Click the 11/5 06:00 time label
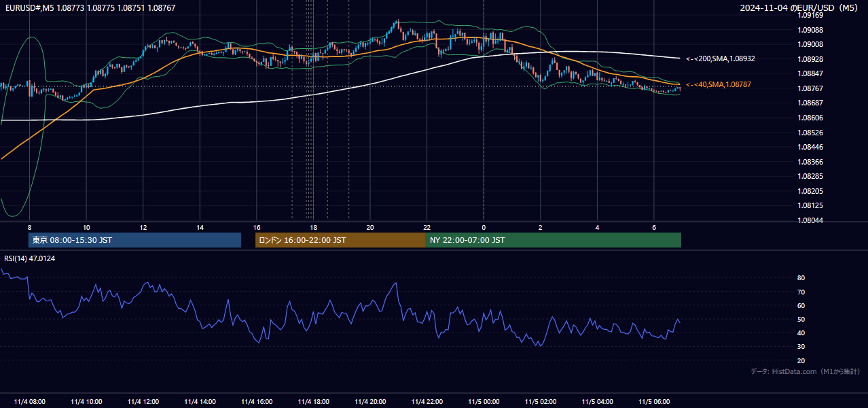The image size is (868, 408). pos(654,401)
